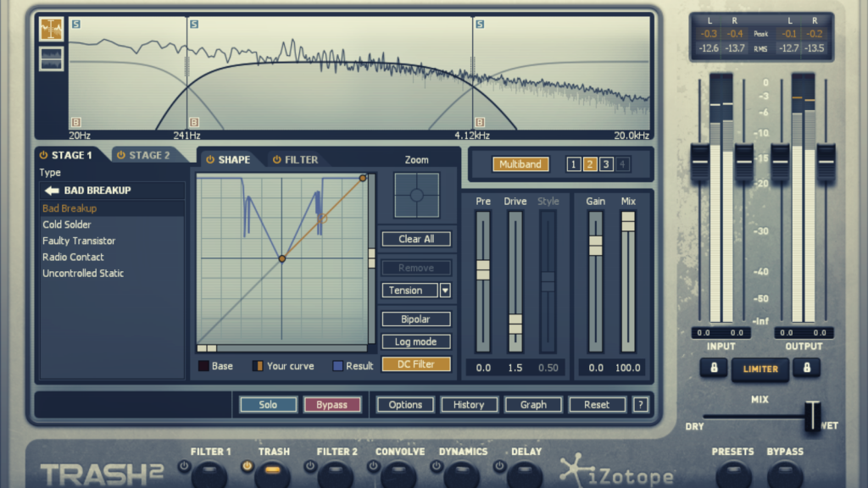Solo the low band at 20Hz
The image size is (868, 488).
[75, 25]
